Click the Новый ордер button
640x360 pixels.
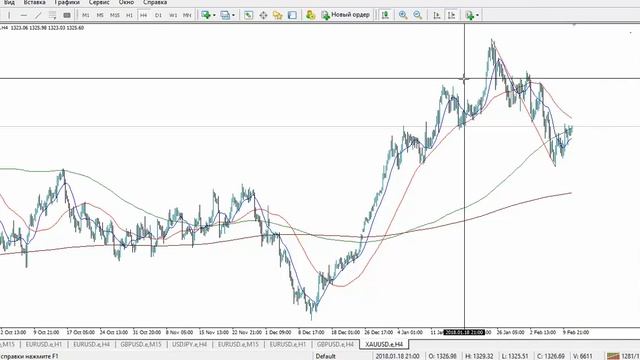click(345, 15)
